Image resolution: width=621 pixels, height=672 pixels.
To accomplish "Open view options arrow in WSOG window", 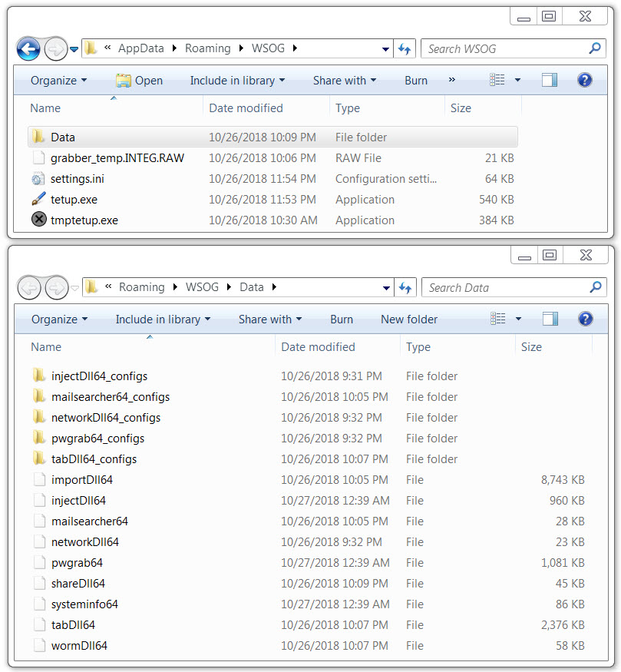I will click(x=517, y=80).
